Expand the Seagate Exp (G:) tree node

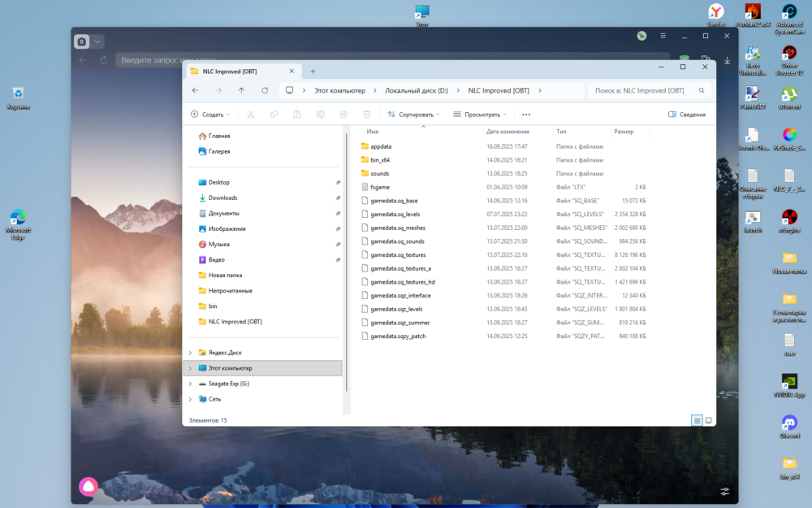click(x=190, y=384)
